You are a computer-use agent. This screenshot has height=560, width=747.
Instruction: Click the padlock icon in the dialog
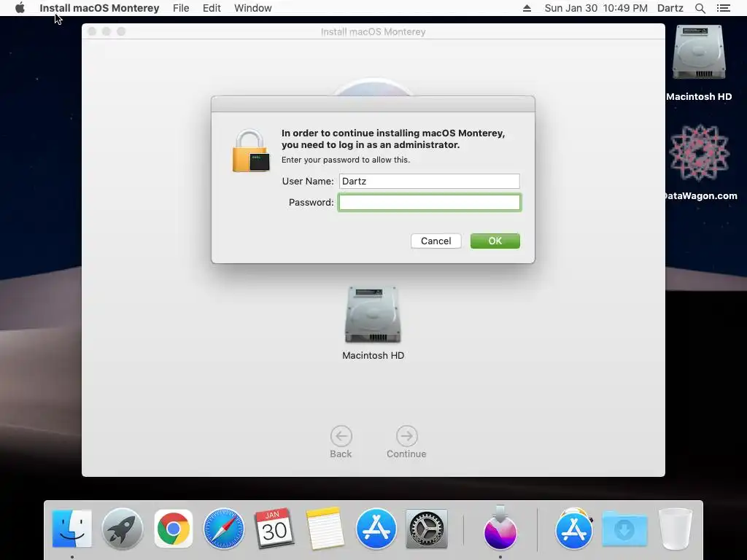click(251, 151)
